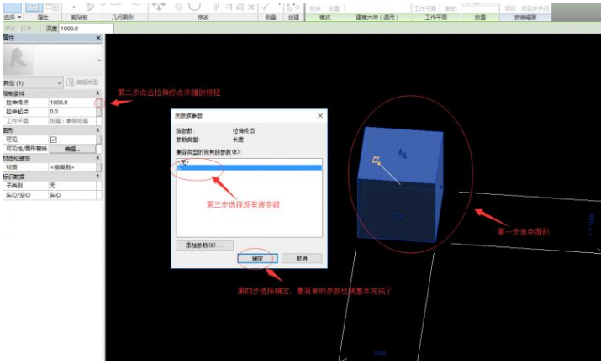The width and height of the screenshot is (606, 364).
Task: Click the shape handle arrows on the blue cube
Action: point(403,153)
